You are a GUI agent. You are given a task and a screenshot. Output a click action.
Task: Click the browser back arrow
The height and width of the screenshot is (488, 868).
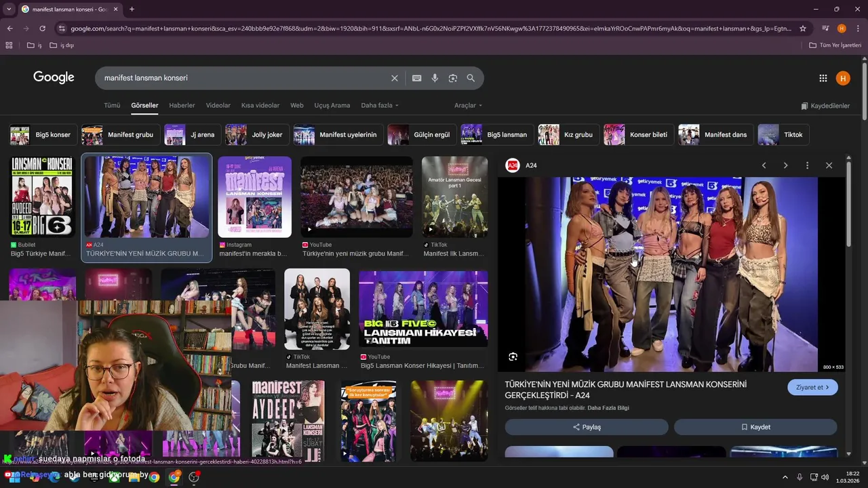point(9,28)
